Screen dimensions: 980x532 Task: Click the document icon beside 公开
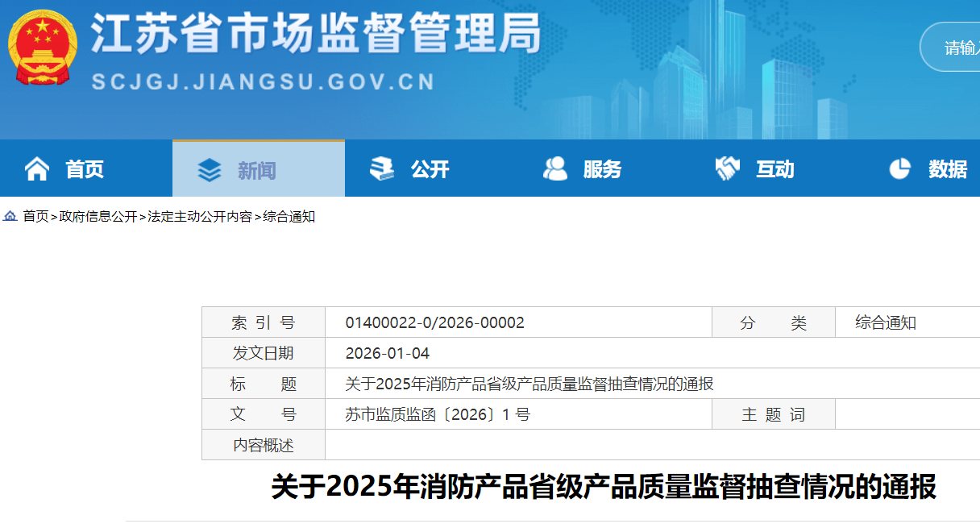point(382,169)
